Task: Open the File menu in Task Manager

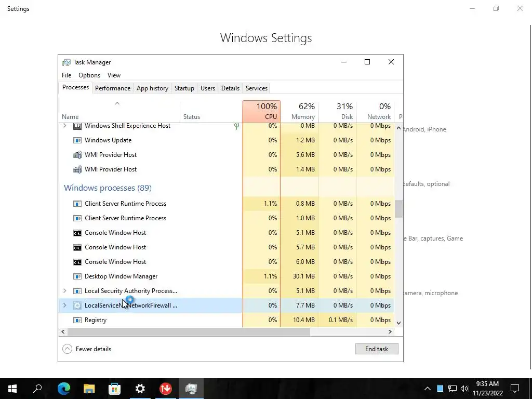Action: (66, 75)
